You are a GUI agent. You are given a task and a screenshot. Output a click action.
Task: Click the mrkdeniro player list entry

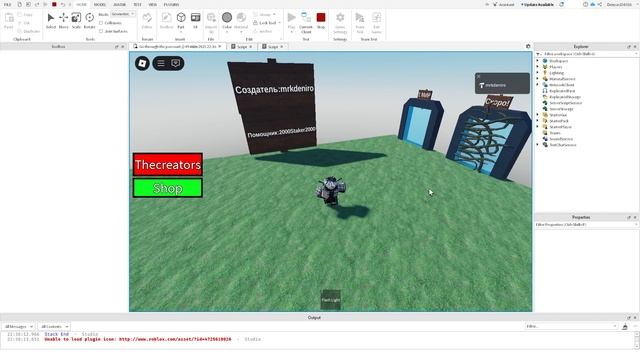pyautogui.click(x=502, y=85)
